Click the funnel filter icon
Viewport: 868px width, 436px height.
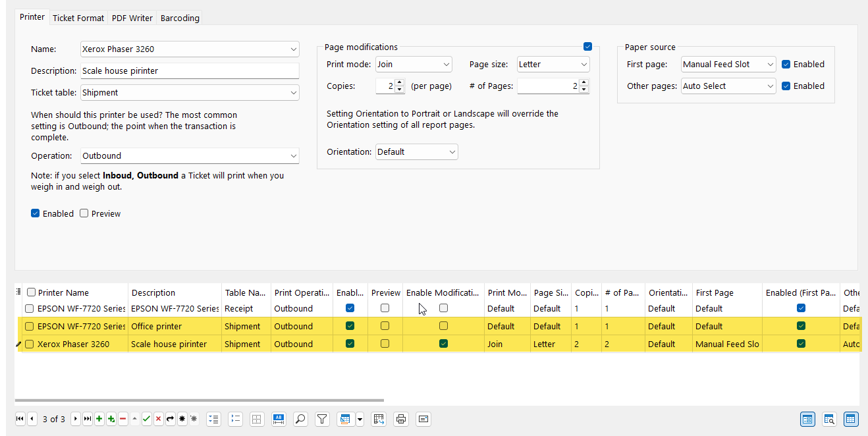click(x=322, y=419)
